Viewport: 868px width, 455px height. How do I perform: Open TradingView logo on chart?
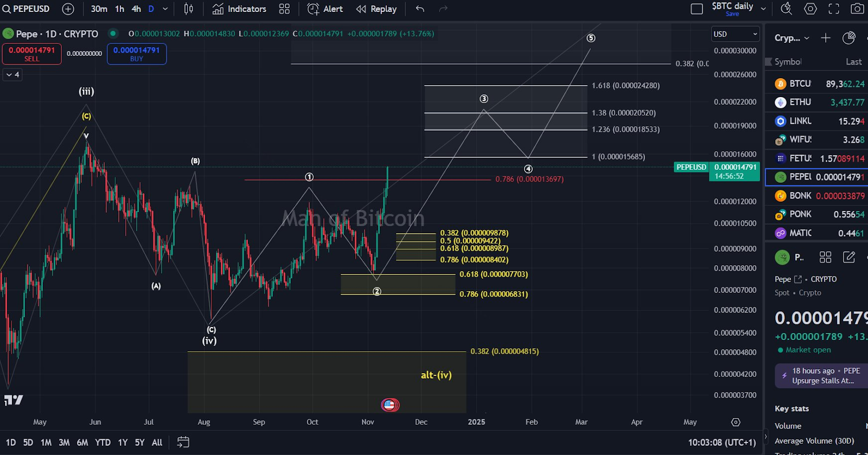click(x=14, y=400)
